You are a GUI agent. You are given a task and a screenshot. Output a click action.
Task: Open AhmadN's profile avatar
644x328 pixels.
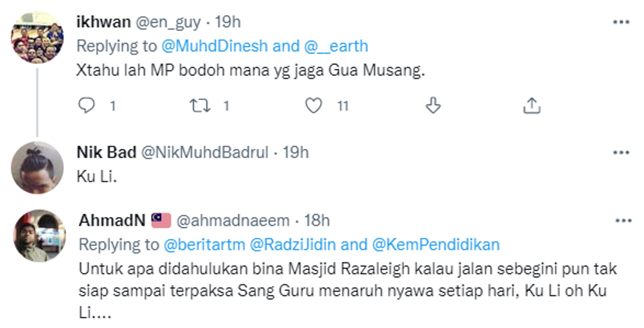[x=40, y=236]
